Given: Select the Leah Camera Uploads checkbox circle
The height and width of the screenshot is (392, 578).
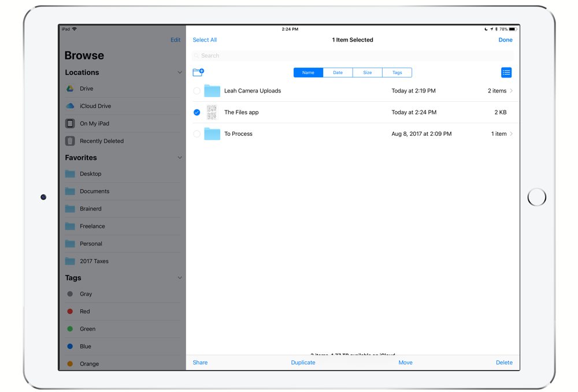Looking at the screenshot, I should click(x=197, y=91).
